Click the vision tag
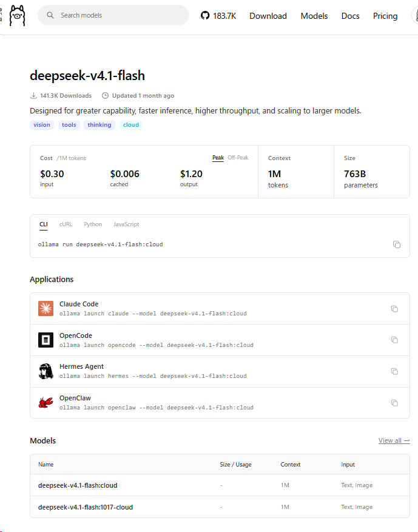 tap(42, 125)
